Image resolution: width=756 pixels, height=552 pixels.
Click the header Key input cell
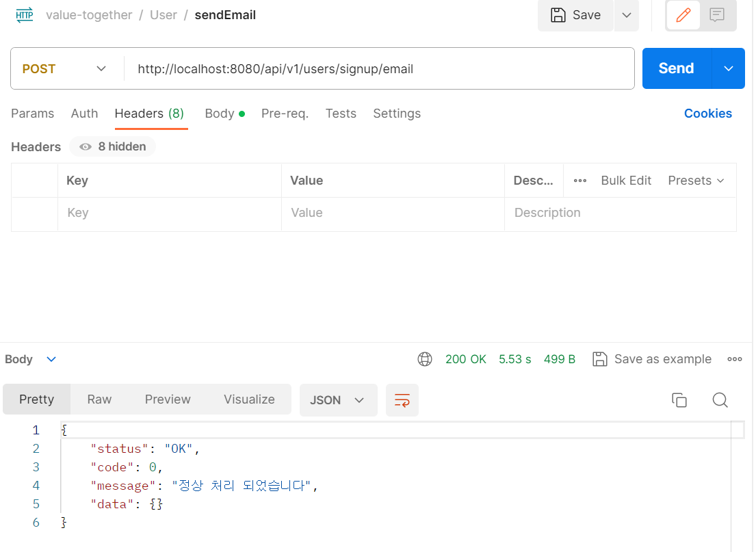[170, 213]
